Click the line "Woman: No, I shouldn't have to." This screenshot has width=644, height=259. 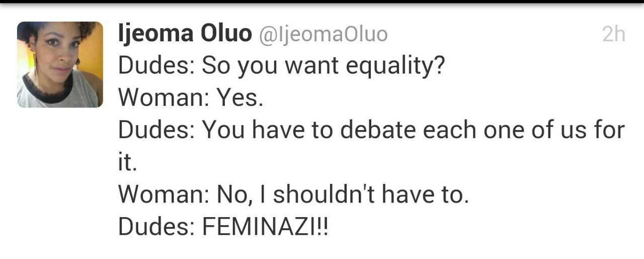293,195
